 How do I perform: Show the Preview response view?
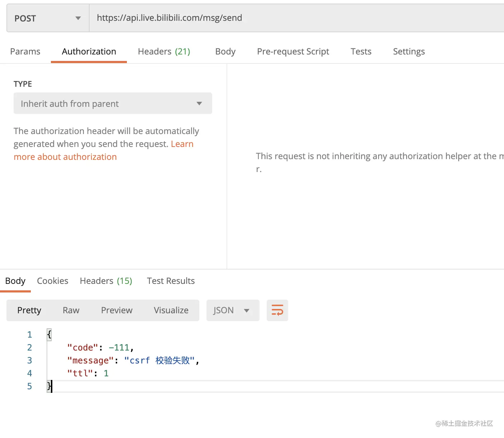click(117, 310)
